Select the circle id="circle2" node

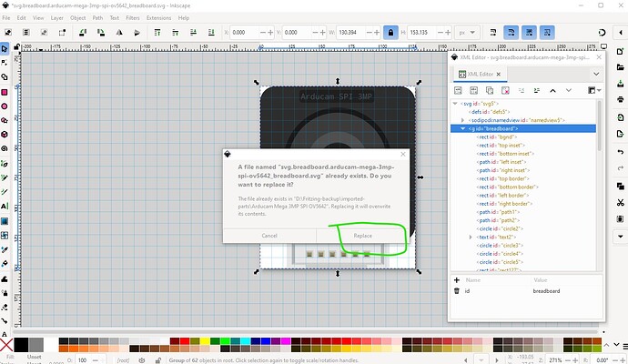pos(500,228)
